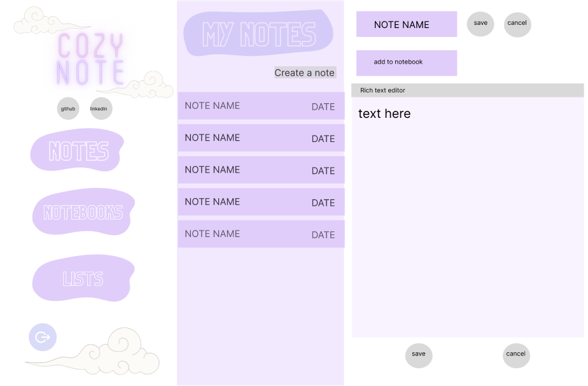Click the Create a note button
The width and height of the screenshot is (588, 386).
[x=305, y=73]
